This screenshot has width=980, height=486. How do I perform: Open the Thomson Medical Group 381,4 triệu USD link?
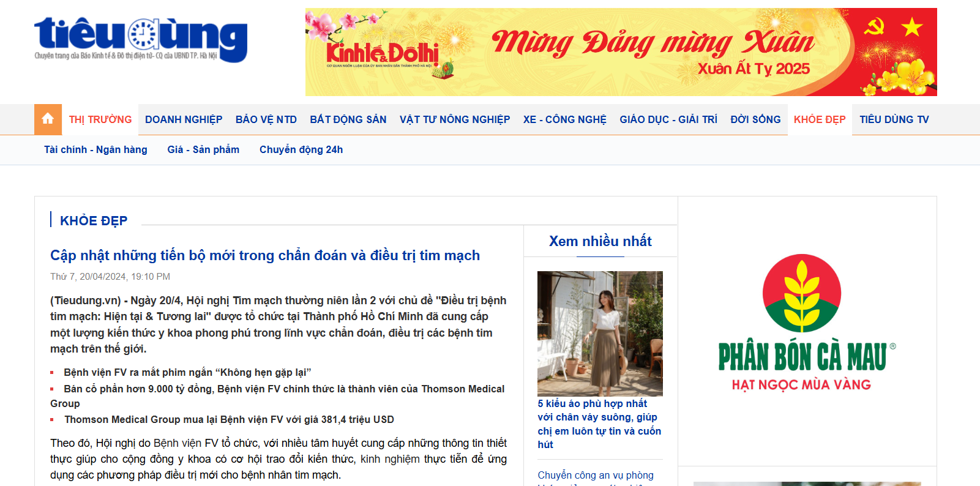coord(230,419)
